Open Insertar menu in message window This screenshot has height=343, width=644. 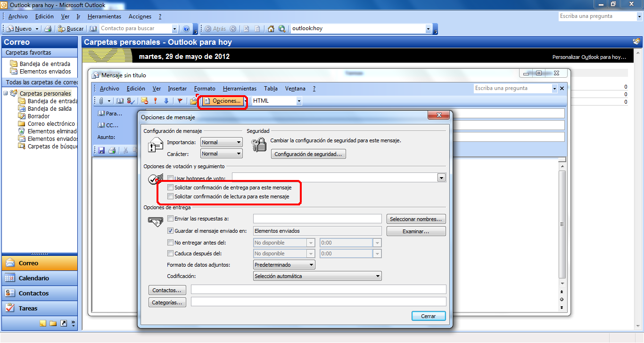[177, 89]
